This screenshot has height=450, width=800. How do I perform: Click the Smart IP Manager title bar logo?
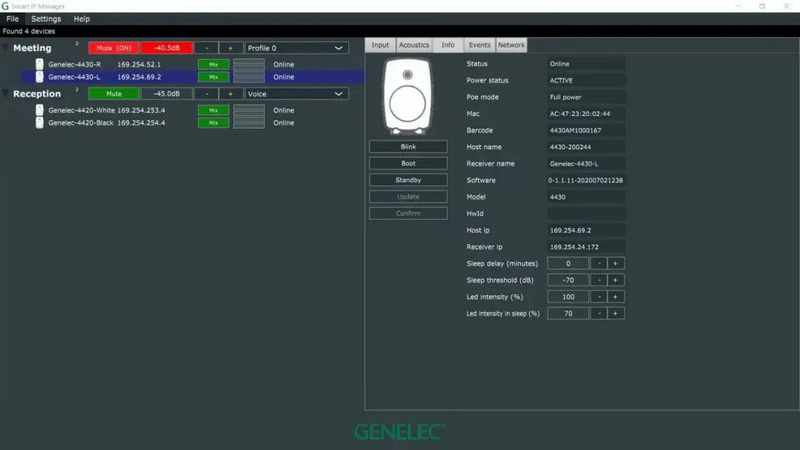[5, 6]
